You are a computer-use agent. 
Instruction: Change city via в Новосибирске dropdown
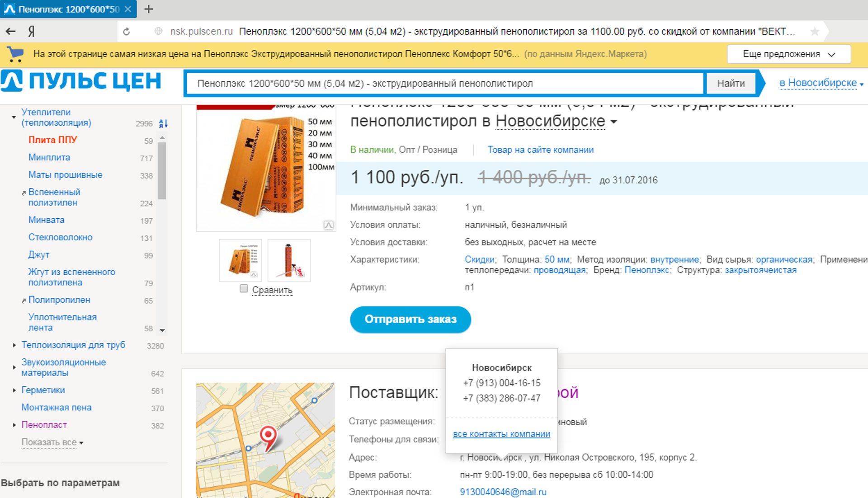click(x=821, y=83)
